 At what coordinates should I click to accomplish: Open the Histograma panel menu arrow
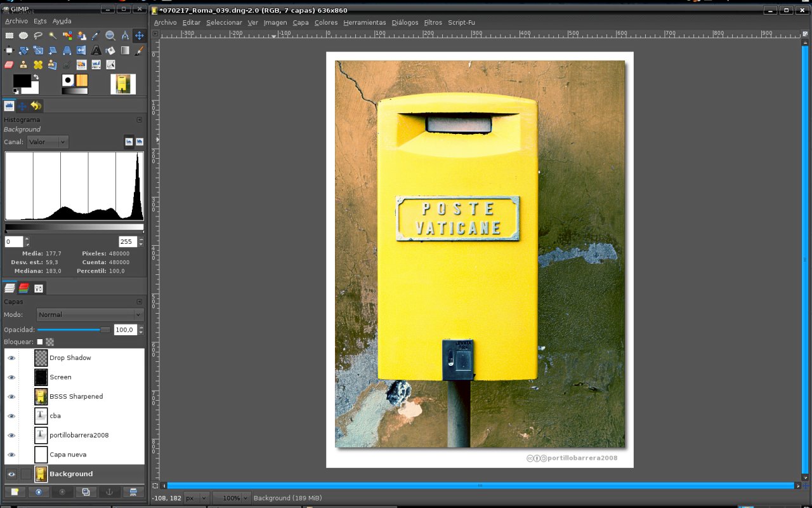140,119
